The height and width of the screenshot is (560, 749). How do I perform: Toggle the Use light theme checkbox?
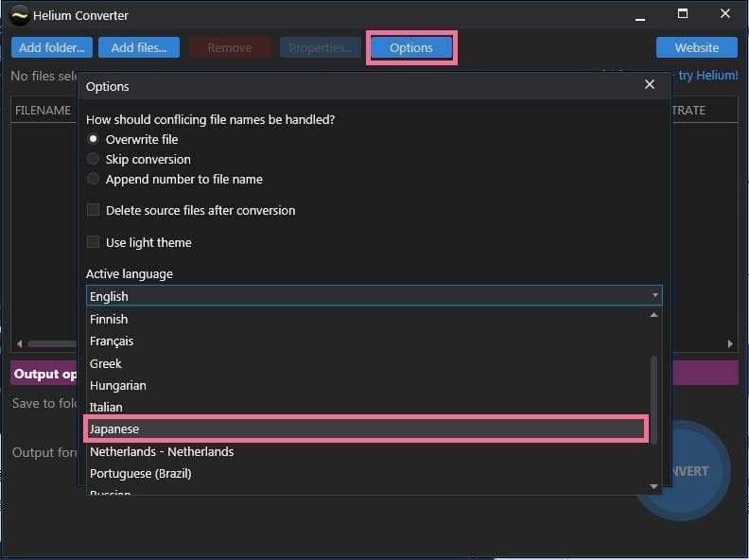click(x=93, y=242)
